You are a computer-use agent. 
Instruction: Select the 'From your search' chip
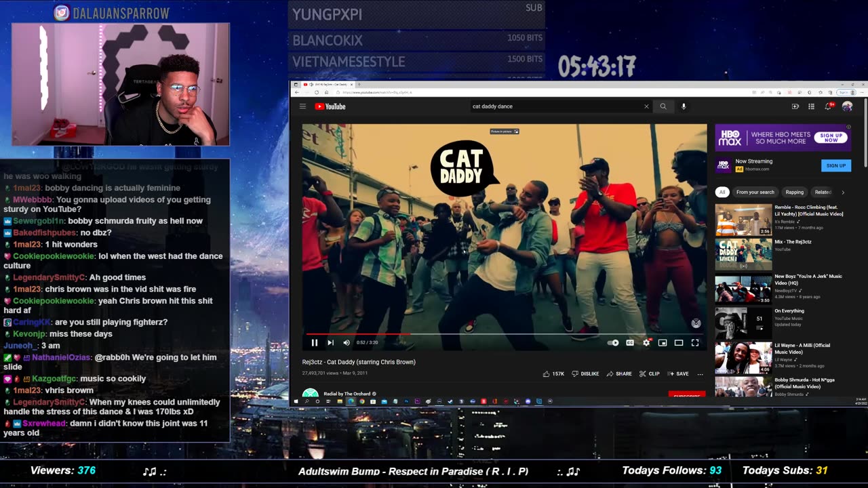click(x=755, y=192)
